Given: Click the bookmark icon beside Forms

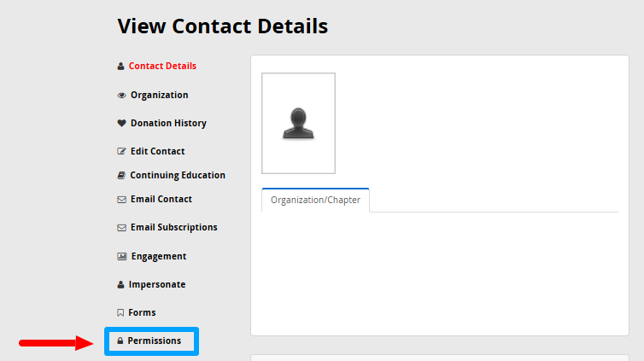Looking at the screenshot, I should click(120, 313).
